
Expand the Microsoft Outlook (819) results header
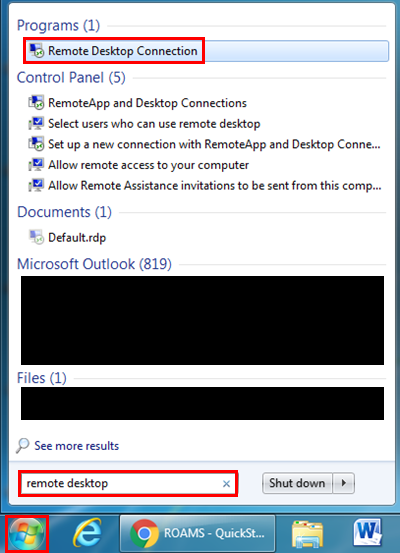[94, 264]
